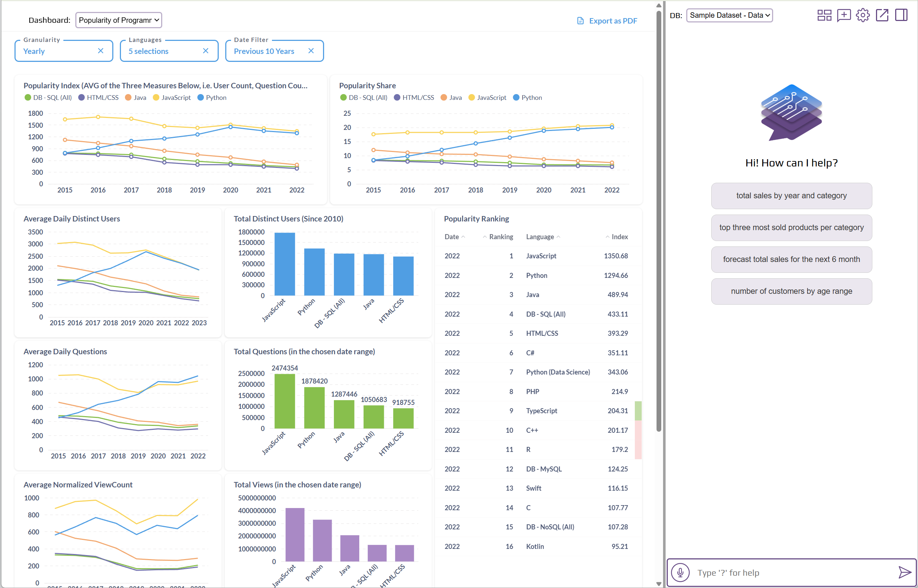Open the chatbot settings gear
The image size is (918, 588).
click(863, 15)
